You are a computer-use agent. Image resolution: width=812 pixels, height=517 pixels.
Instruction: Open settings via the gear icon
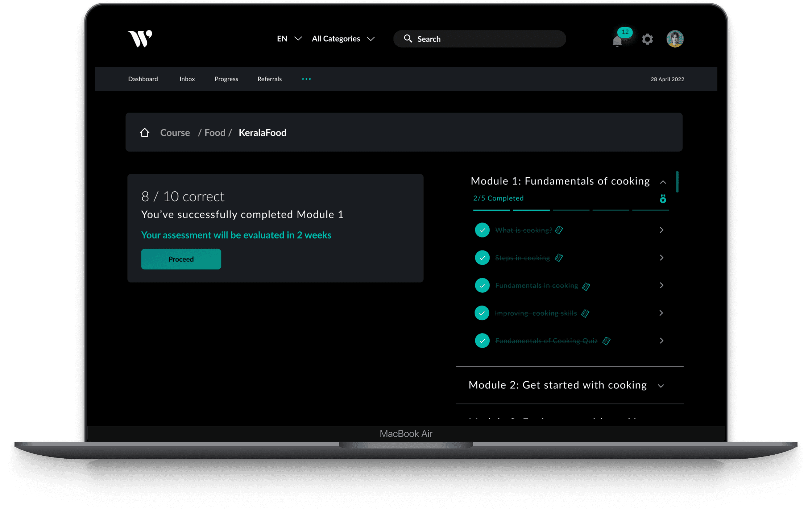(647, 39)
